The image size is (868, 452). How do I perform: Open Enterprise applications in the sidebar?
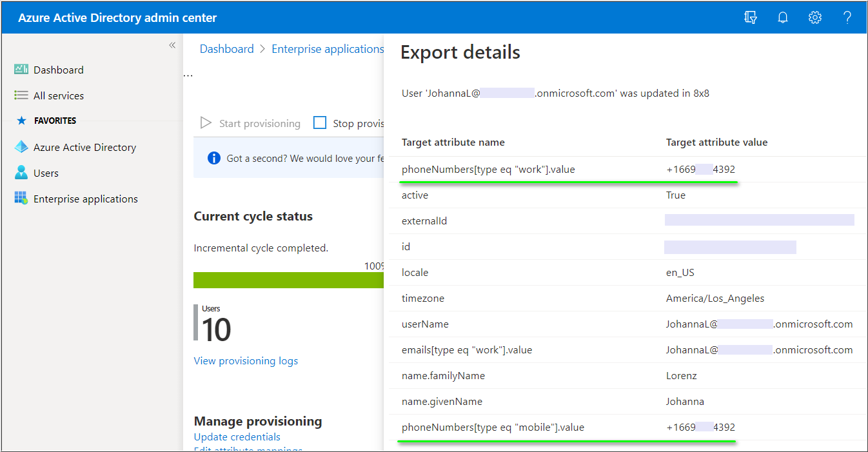[86, 199]
